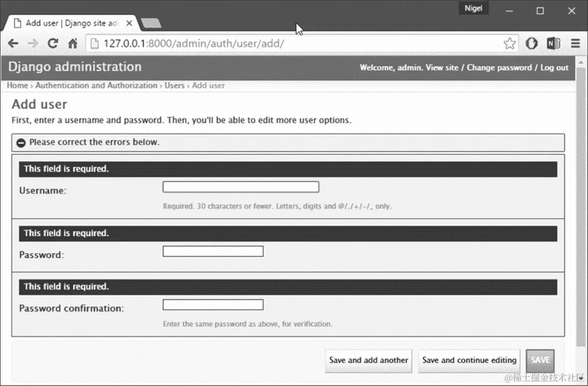Click the browser forward arrow
Screen dimensions: 588x386
[x=33, y=43]
